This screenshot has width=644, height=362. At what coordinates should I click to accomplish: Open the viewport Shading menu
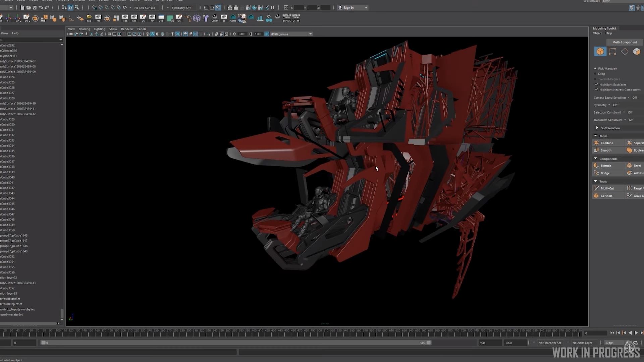[84, 29]
